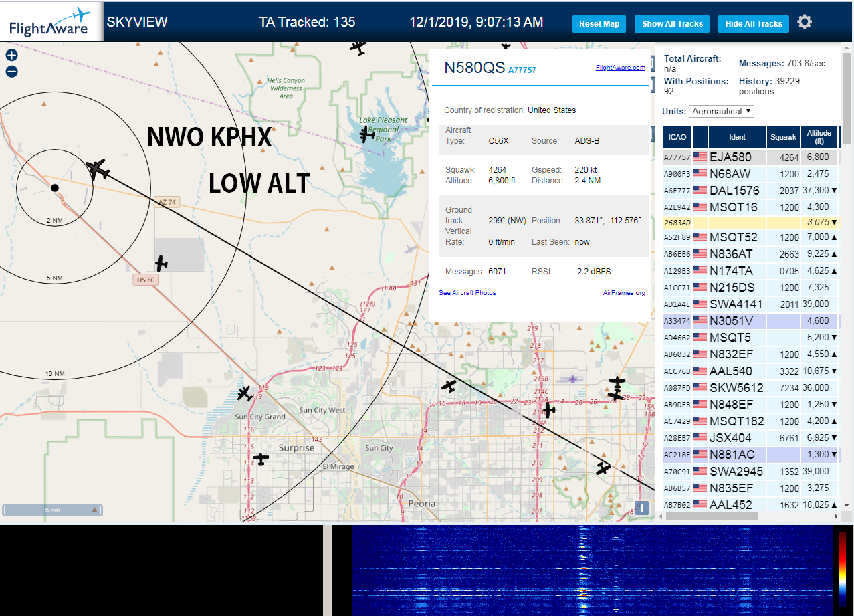Zoom in the map with plus icon
The height and width of the screenshot is (616, 854).
pyautogui.click(x=11, y=56)
